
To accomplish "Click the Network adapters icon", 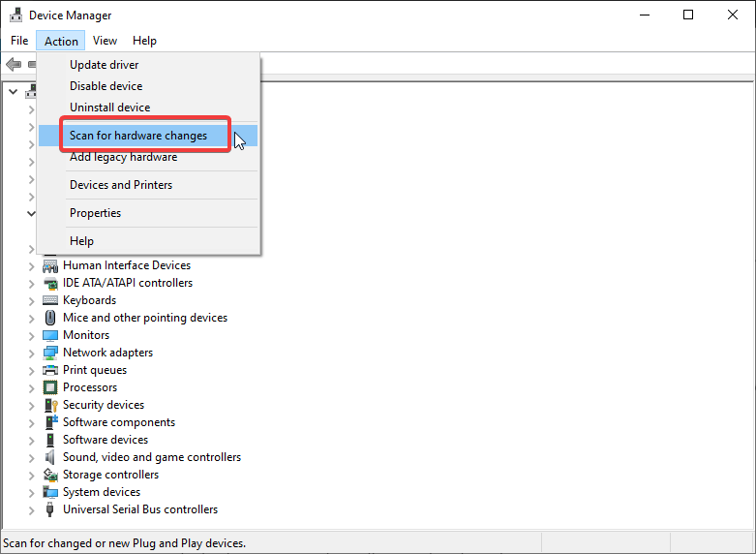I will (x=50, y=353).
